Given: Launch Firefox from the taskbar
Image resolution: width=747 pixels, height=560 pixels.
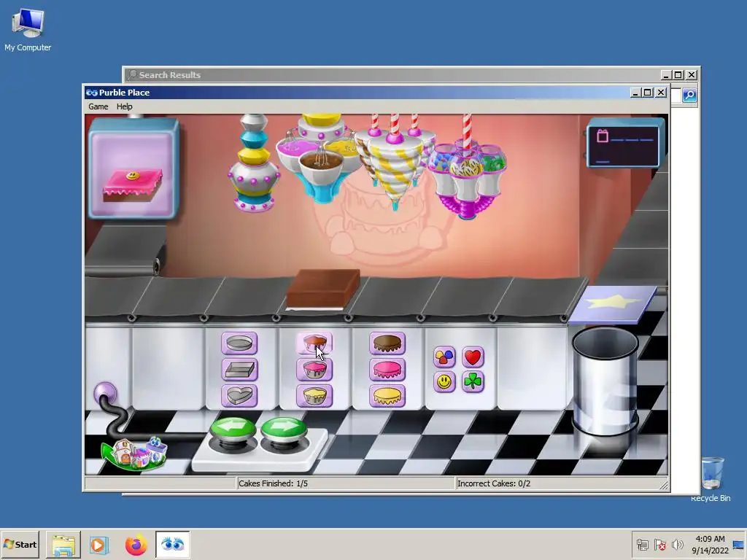Looking at the screenshot, I should (x=136, y=544).
